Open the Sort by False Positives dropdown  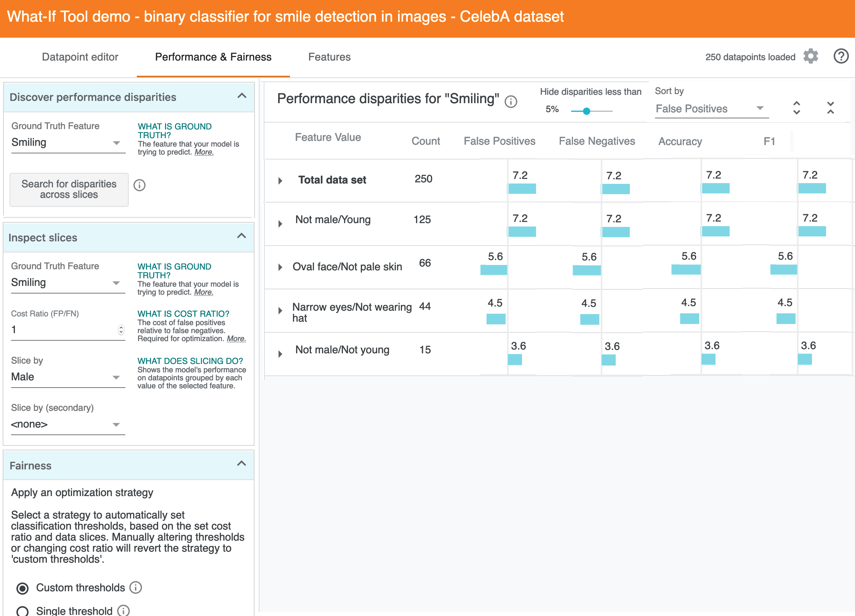point(711,109)
